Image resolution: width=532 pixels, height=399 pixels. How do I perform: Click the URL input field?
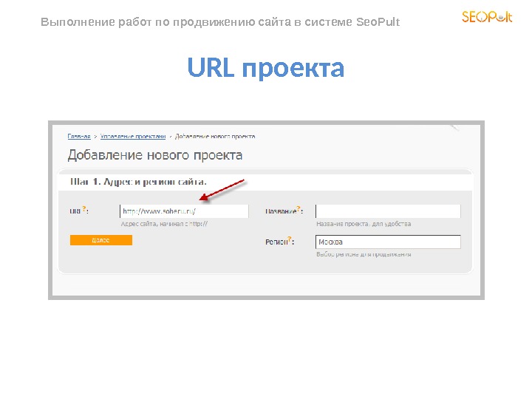point(184,211)
